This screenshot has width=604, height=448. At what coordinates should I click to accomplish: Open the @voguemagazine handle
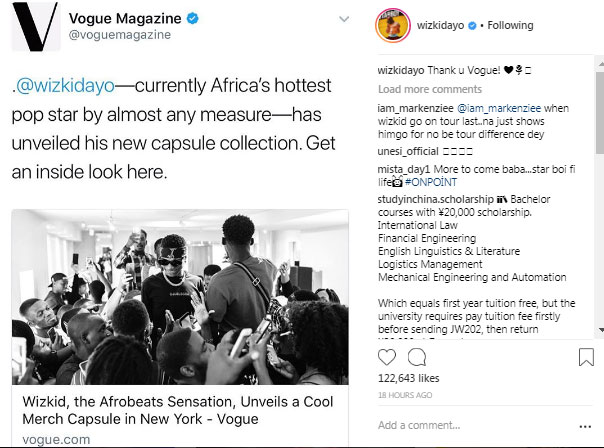[x=117, y=35]
